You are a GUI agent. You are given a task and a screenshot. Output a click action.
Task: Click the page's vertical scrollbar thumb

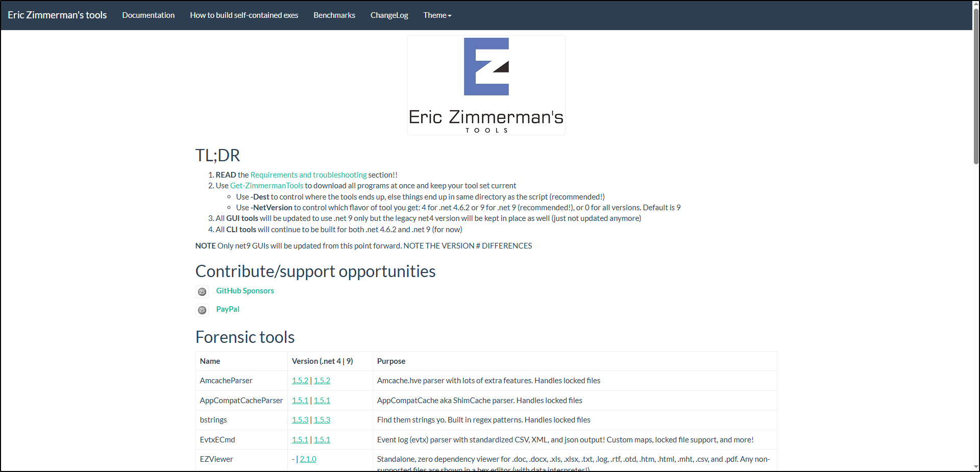(x=976, y=86)
